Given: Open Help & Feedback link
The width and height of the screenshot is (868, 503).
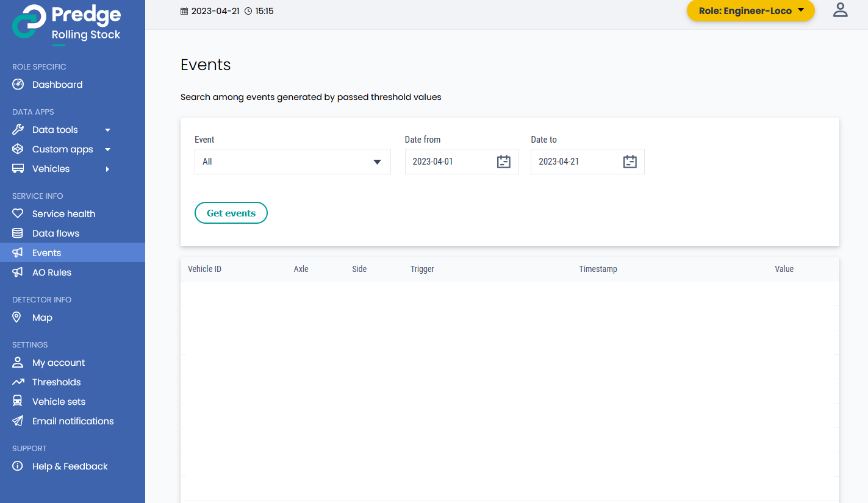Looking at the screenshot, I should click(70, 466).
